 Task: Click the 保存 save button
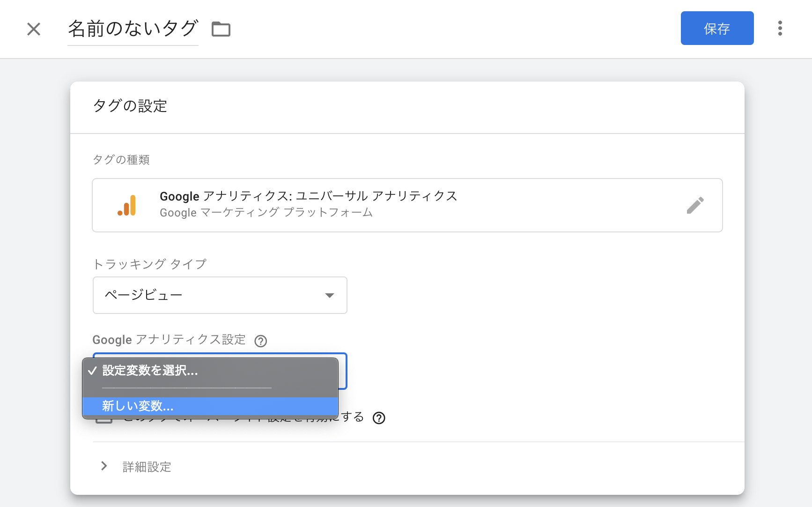[x=717, y=28]
